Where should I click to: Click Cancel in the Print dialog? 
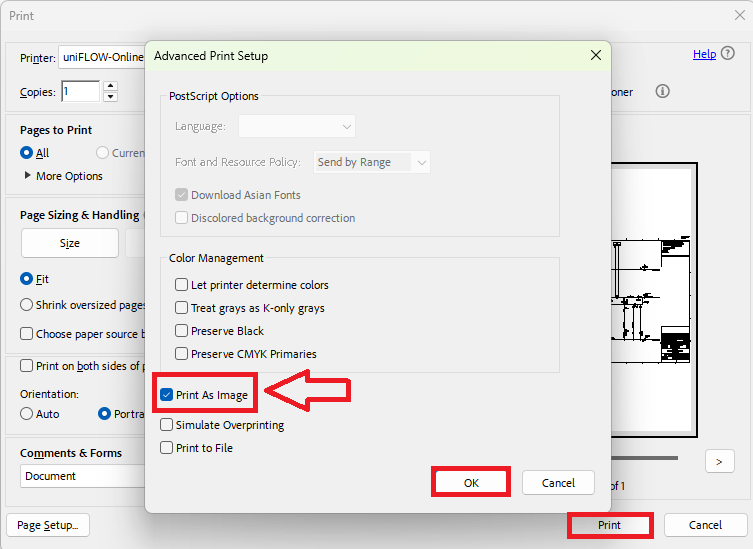point(705,525)
